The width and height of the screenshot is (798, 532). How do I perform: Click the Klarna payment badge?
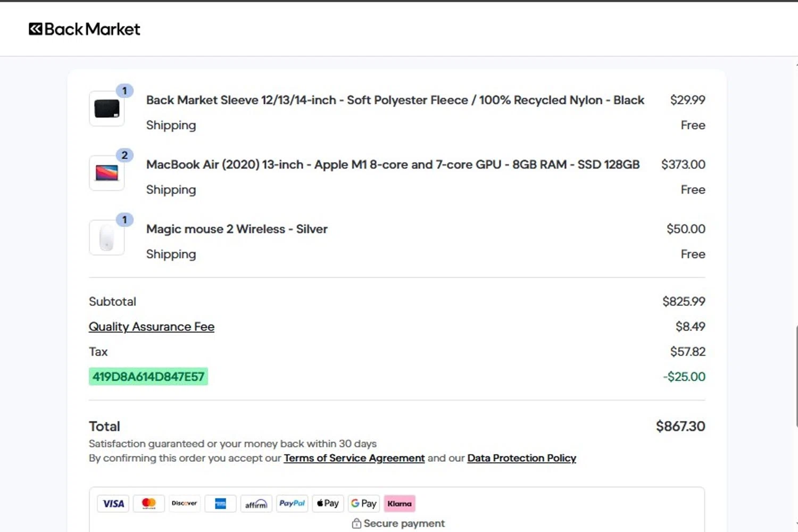click(x=400, y=503)
